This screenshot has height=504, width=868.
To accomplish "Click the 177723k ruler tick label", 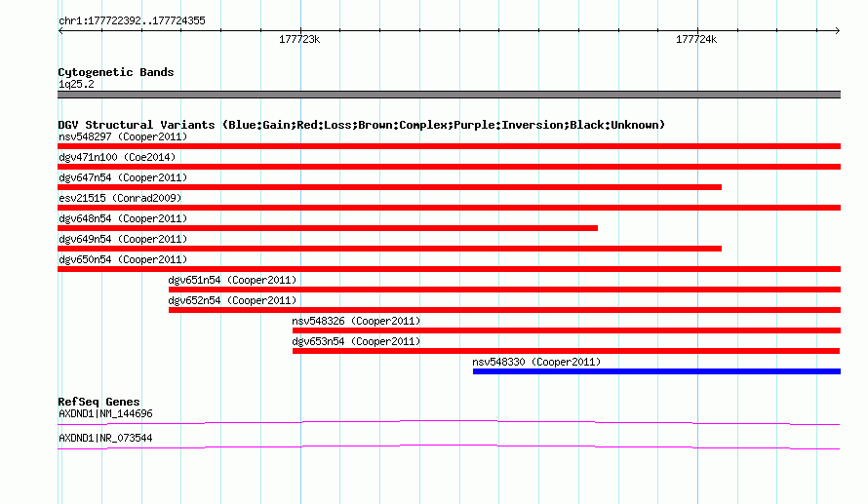I will (x=299, y=39).
